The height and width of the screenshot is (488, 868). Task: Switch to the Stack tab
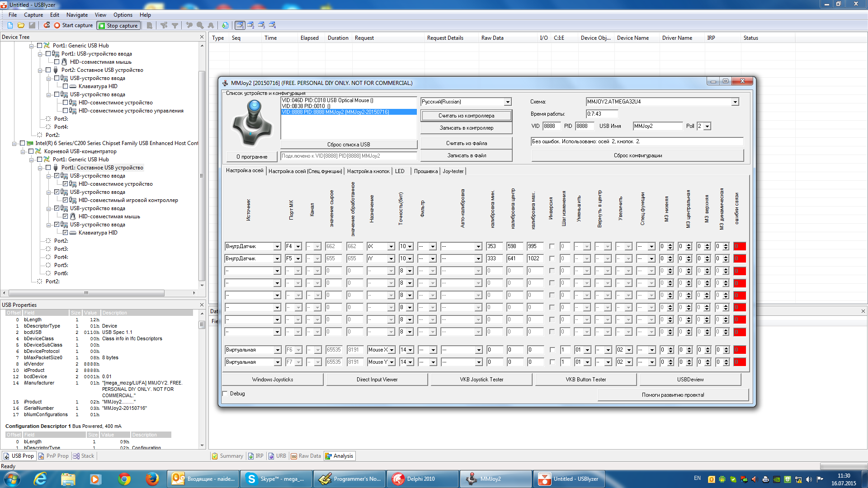coord(84,456)
